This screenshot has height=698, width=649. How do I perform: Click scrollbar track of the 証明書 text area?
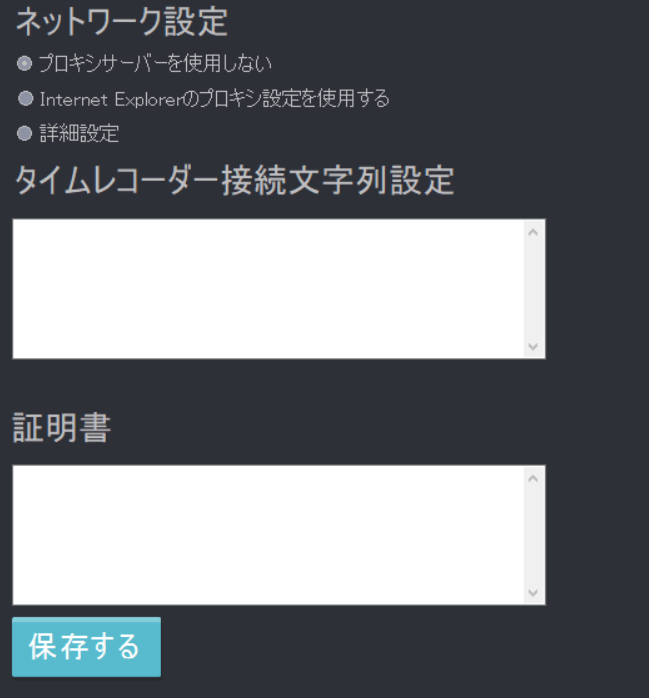[x=533, y=536]
